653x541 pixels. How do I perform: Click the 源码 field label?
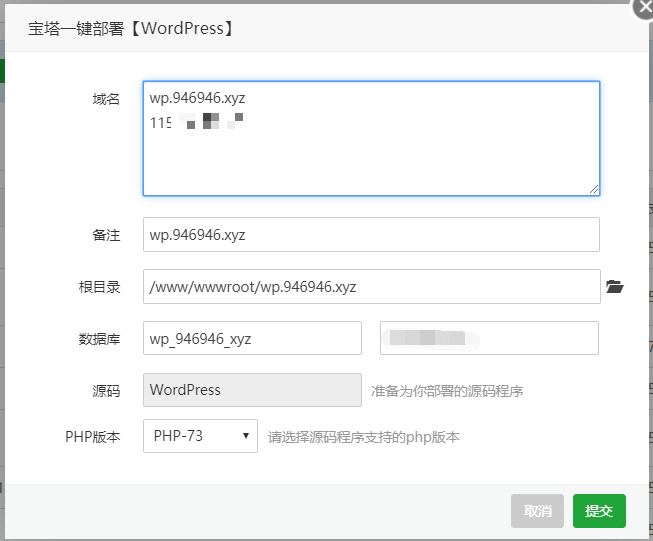click(106, 391)
